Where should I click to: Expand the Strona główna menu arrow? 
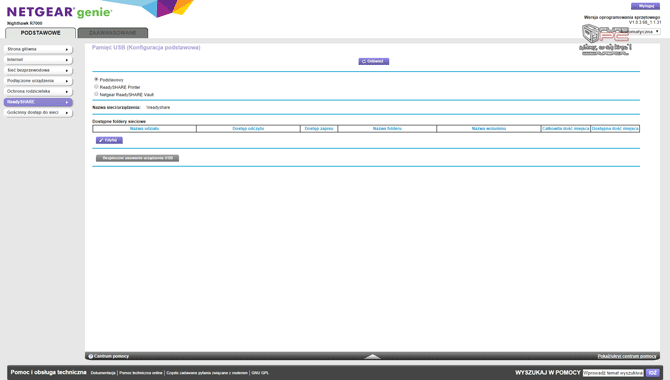pos(67,50)
